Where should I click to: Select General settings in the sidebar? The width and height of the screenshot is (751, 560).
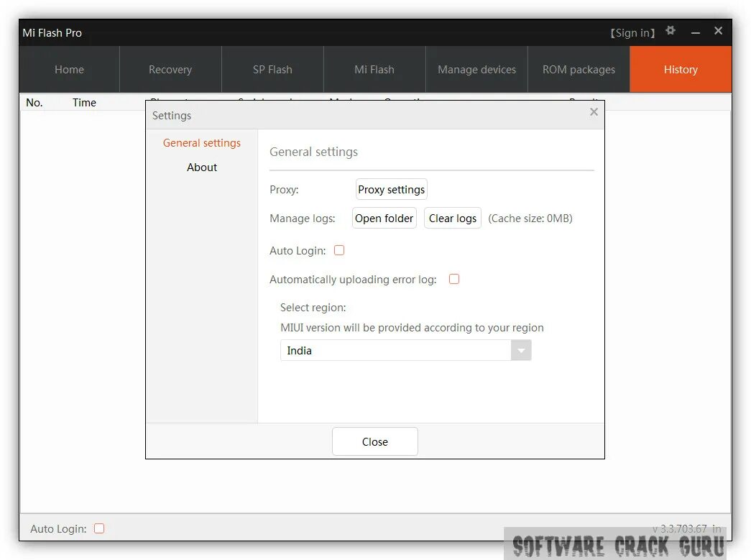(202, 143)
